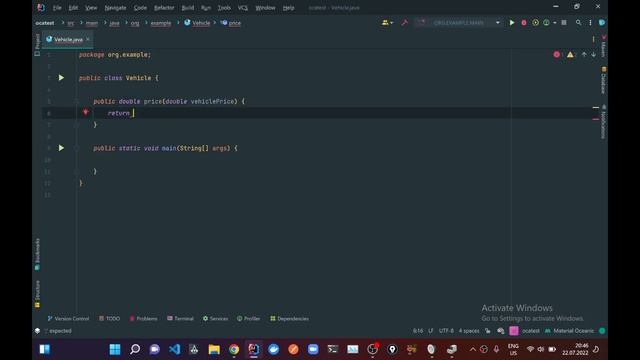Click the red error indicator in the editor corner
Image resolution: width=640 pixels, height=360 pixels.
(556, 54)
